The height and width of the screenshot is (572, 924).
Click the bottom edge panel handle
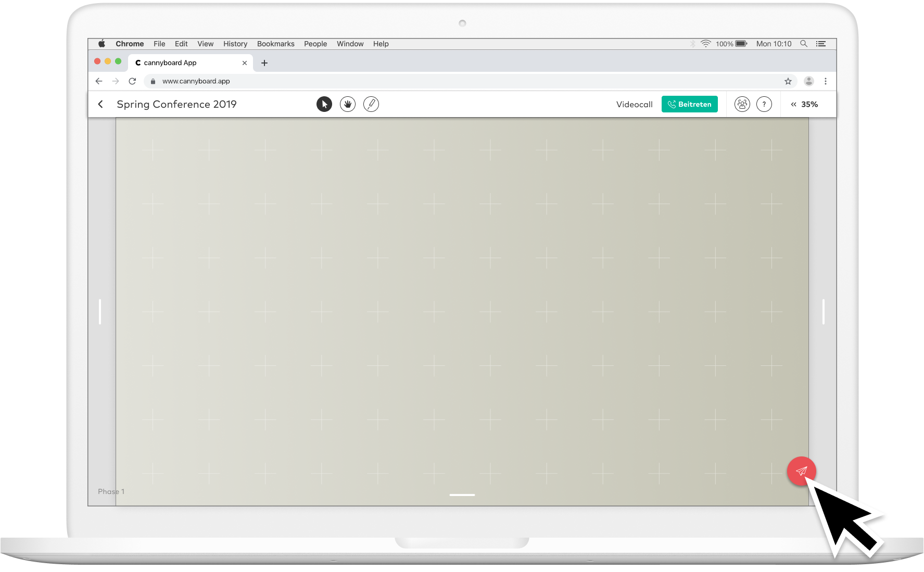pyautogui.click(x=462, y=494)
